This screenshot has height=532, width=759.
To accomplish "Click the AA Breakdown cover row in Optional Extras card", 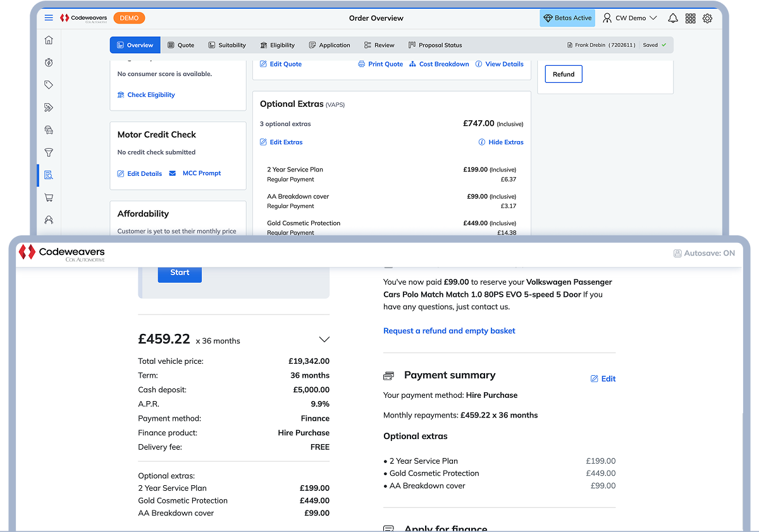I will pos(392,201).
